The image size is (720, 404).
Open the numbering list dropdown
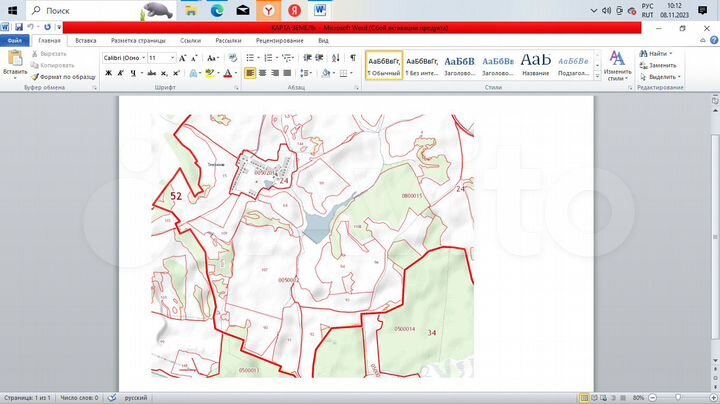tap(277, 58)
